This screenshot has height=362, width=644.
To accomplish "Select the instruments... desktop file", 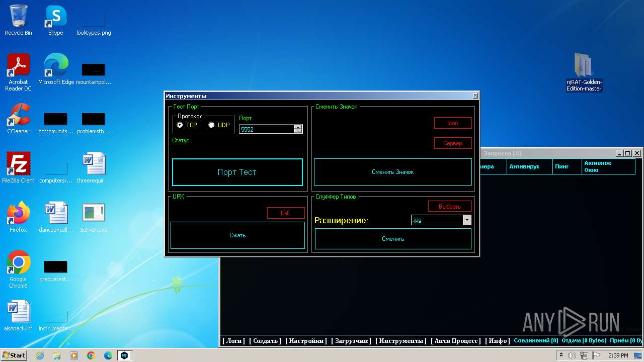I will coord(56,320).
